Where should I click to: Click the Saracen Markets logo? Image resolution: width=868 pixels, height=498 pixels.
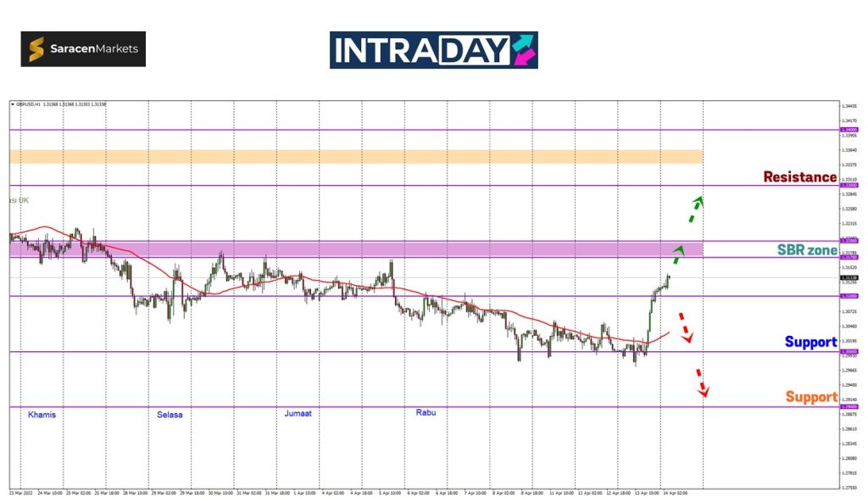[x=83, y=49]
